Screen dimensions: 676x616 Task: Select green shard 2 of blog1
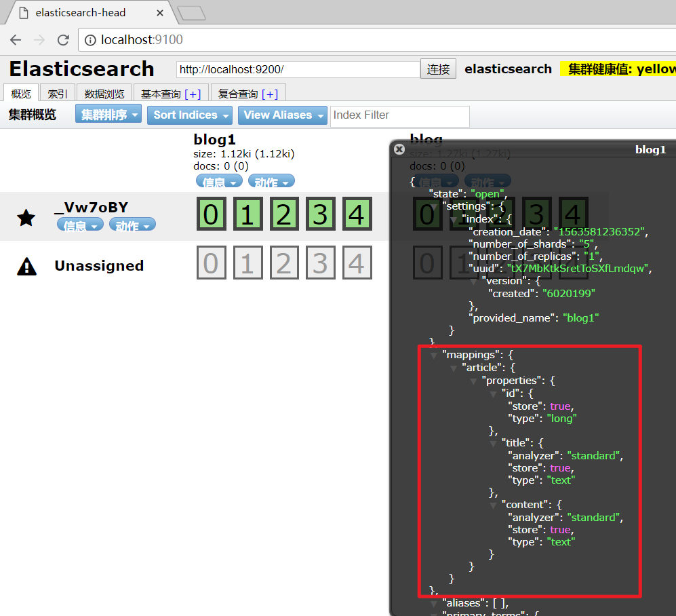pyautogui.click(x=283, y=214)
